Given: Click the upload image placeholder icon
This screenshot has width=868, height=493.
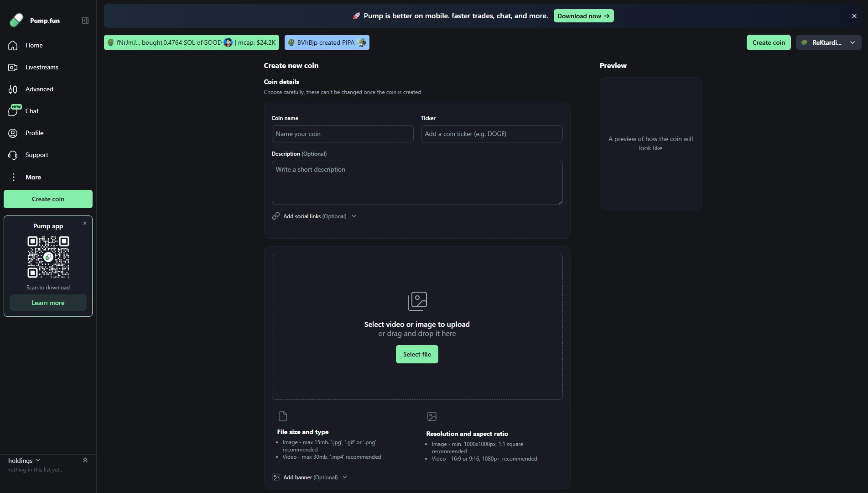Looking at the screenshot, I should coord(417,301).
